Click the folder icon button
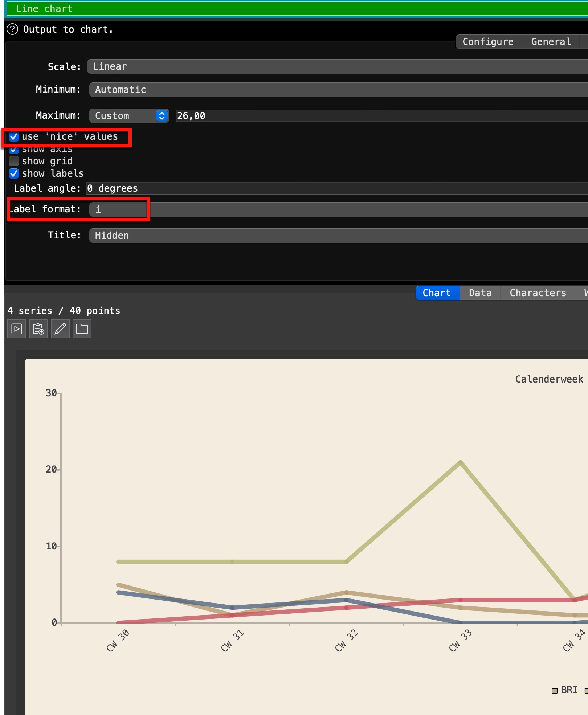Screen dimensions: 588x715 [x=82, y=329]
